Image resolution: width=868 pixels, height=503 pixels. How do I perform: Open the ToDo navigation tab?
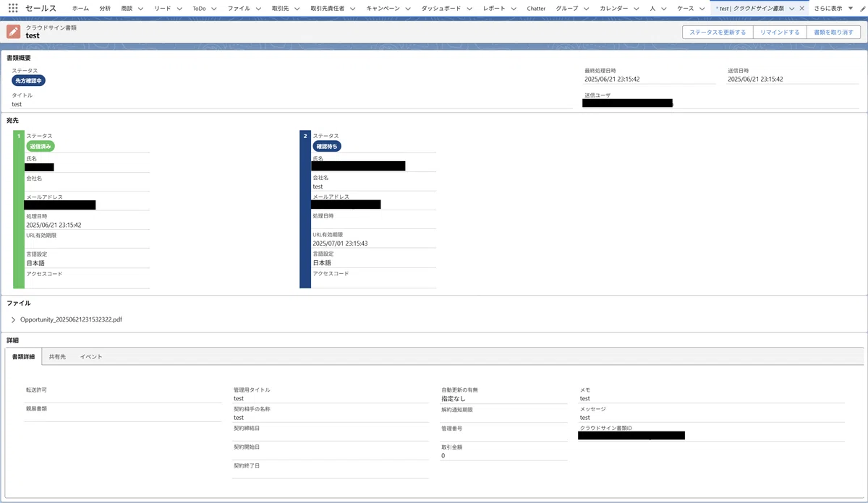click(x=199, y=8)
